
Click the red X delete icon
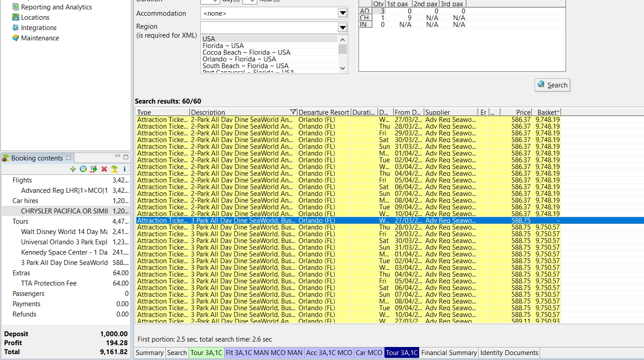click(x=104, y=169)
